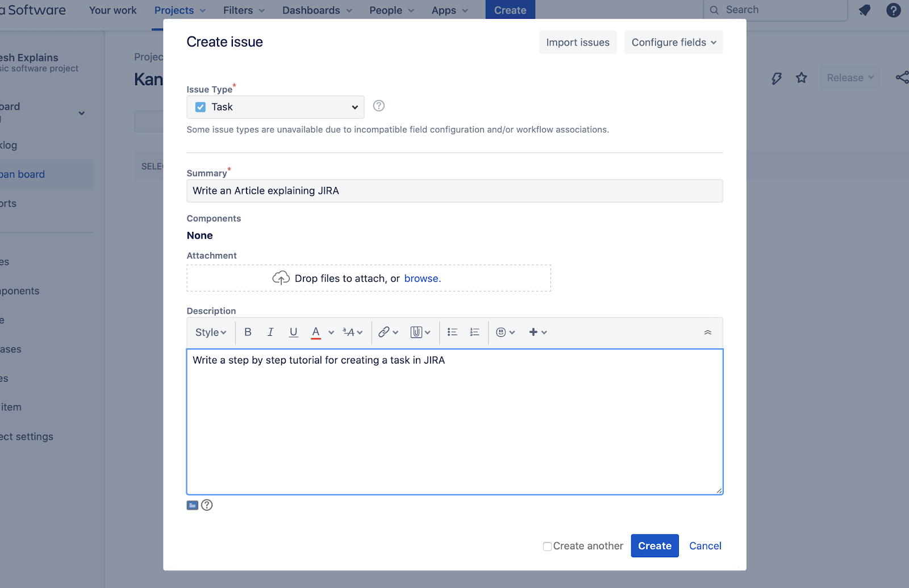The height and width of the screenshot is (588, 909).
Task: Open the notifications bell icon
Action: 865,10
